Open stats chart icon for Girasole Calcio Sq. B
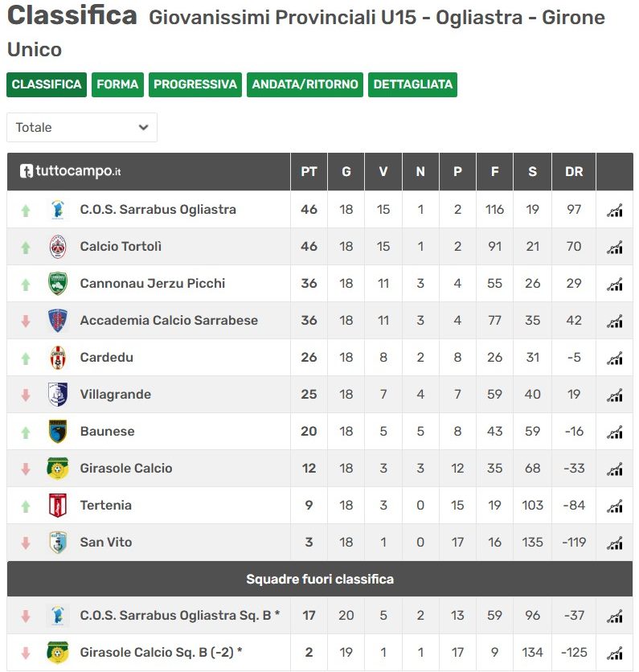 point(614,653)
